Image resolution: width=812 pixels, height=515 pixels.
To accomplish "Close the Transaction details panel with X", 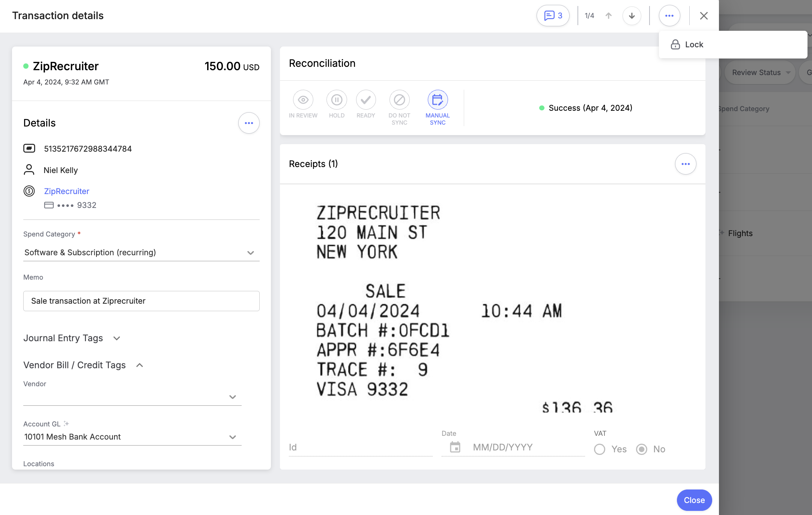I will [704, 16].
